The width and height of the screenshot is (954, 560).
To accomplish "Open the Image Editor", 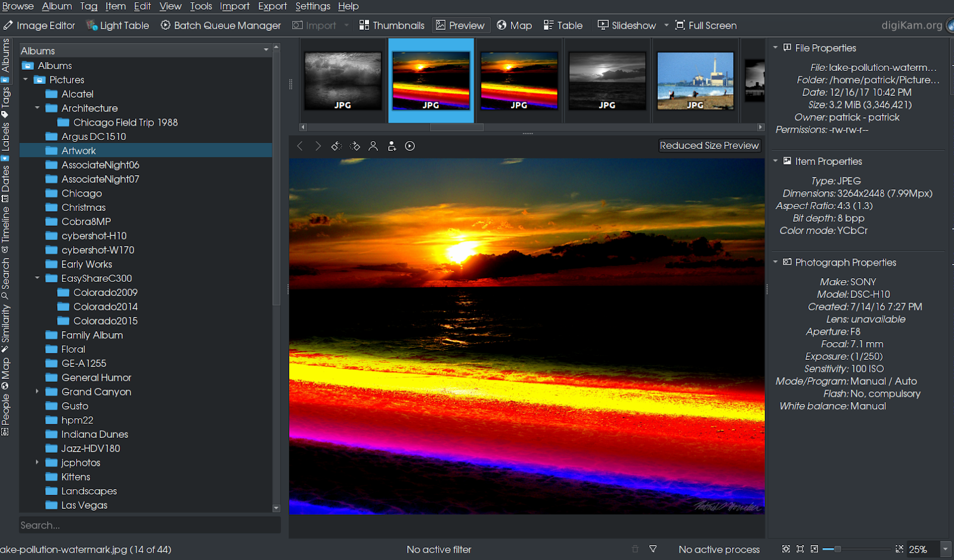I will tap(39, 25).
